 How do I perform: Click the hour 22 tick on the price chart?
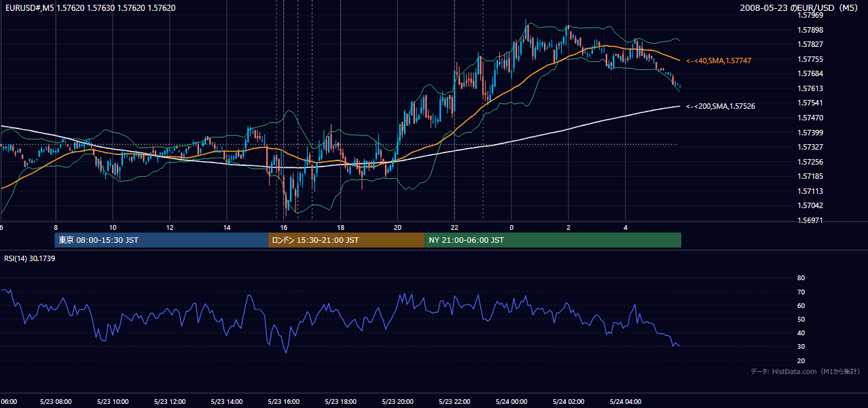(x=454, y=227)
